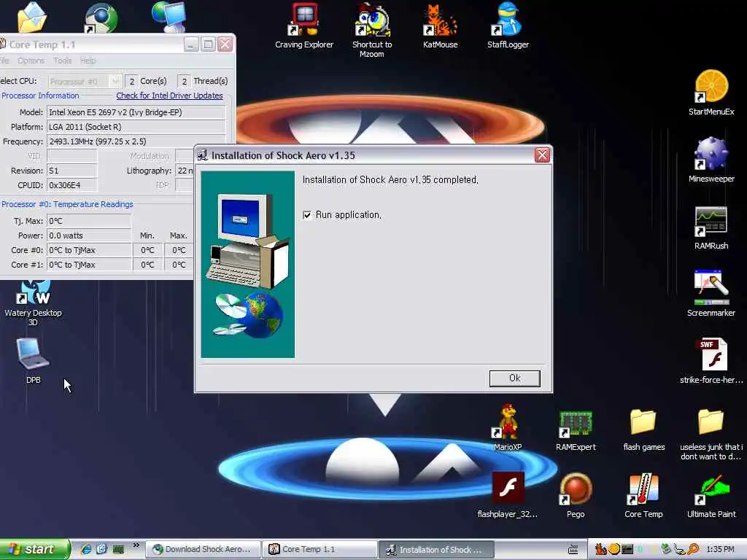Minimize the Core Temp window

point(191,44)
